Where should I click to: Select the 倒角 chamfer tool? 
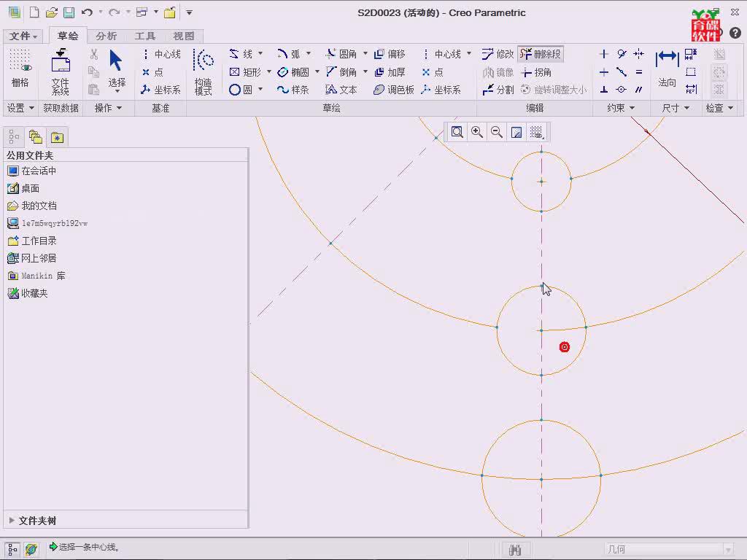pos(341,72)
